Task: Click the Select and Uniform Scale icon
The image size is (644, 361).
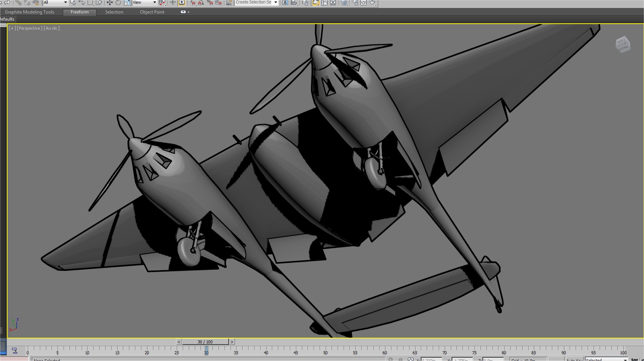Action: click(x=127, y=3)
